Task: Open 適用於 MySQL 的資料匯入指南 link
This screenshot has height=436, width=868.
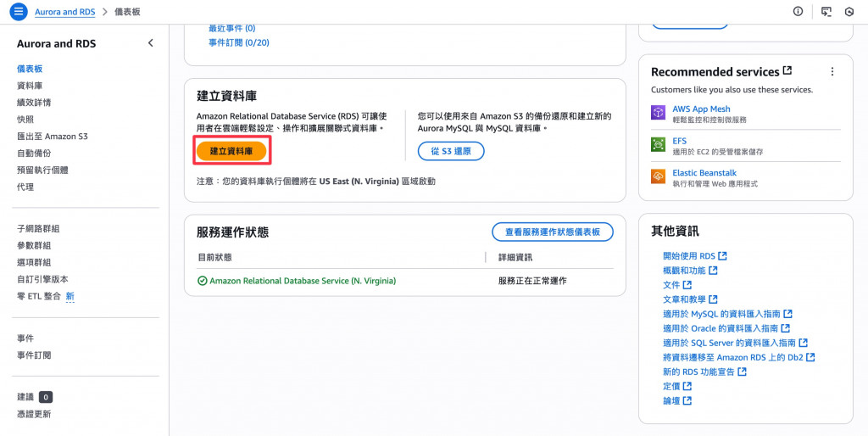Action: [727, 314]
